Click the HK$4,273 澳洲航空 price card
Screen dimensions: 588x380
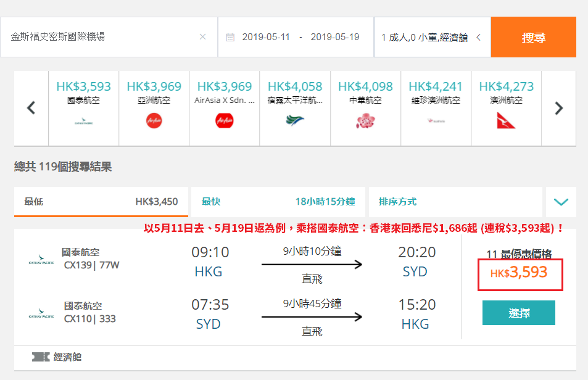click(506, 108)
